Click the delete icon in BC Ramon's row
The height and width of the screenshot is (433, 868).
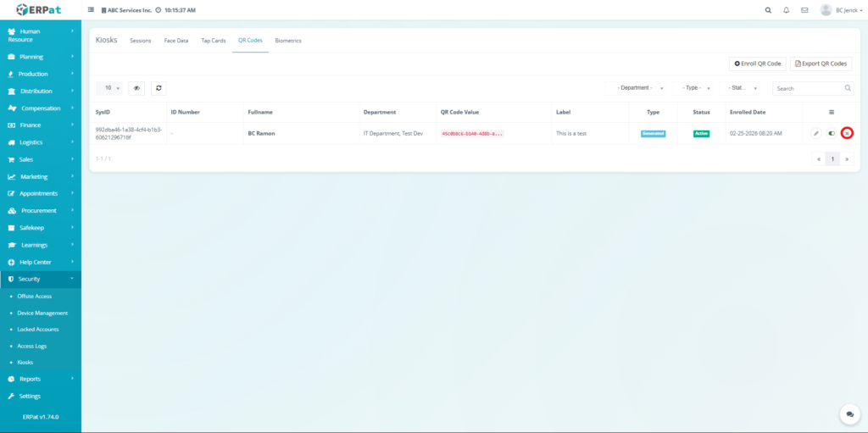(x=846, y=133)
